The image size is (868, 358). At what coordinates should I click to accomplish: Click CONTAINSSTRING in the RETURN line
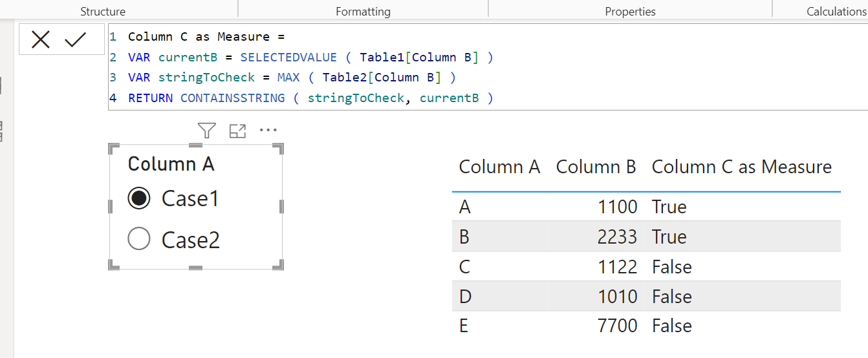[232, 98]
